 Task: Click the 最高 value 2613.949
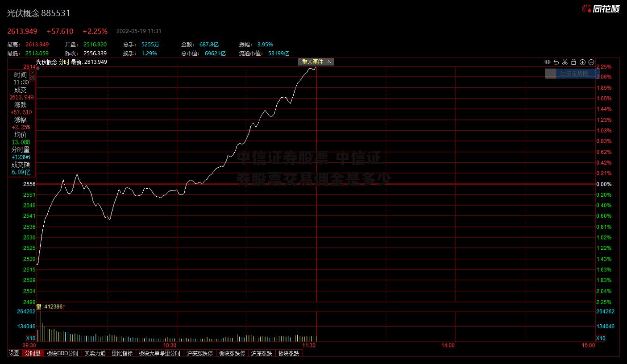[x=37, y=45]
